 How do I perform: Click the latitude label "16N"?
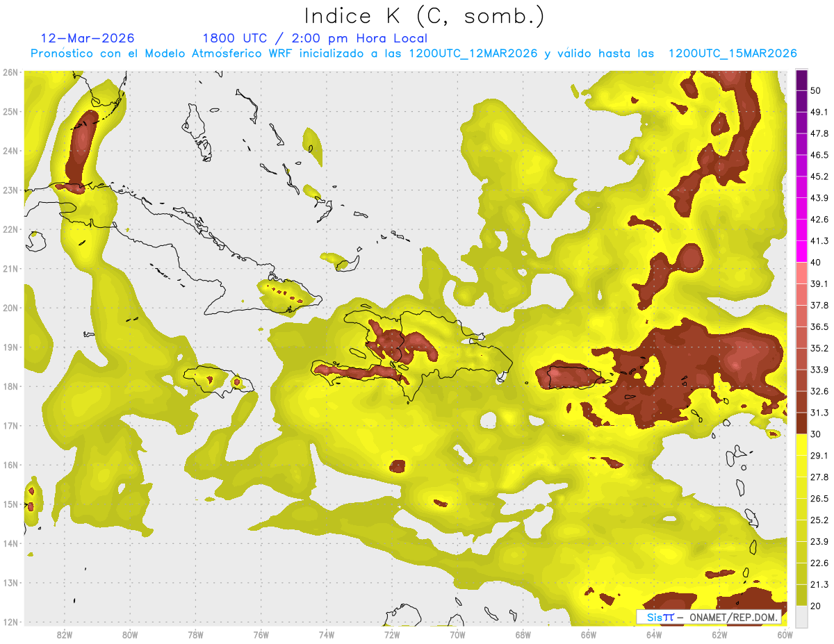pos(10,465)
